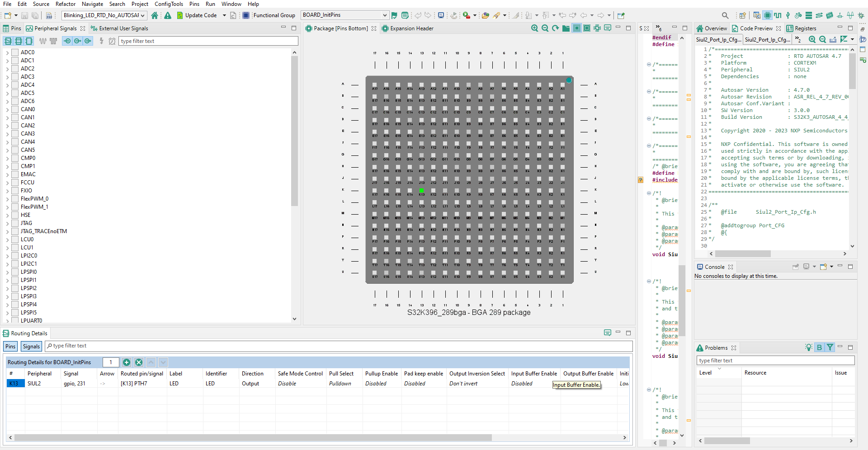Switch to the Expansion Header tab

(x=411, y=28)
